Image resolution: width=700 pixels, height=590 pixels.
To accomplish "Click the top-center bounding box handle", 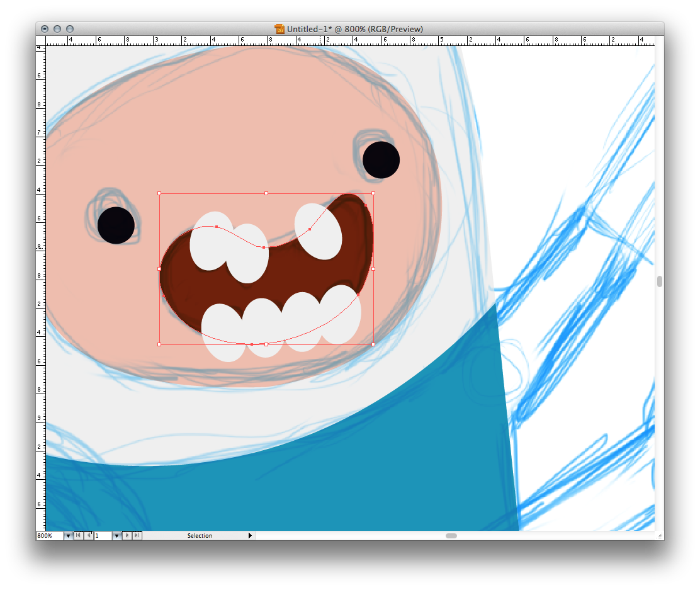I will 266,193.
